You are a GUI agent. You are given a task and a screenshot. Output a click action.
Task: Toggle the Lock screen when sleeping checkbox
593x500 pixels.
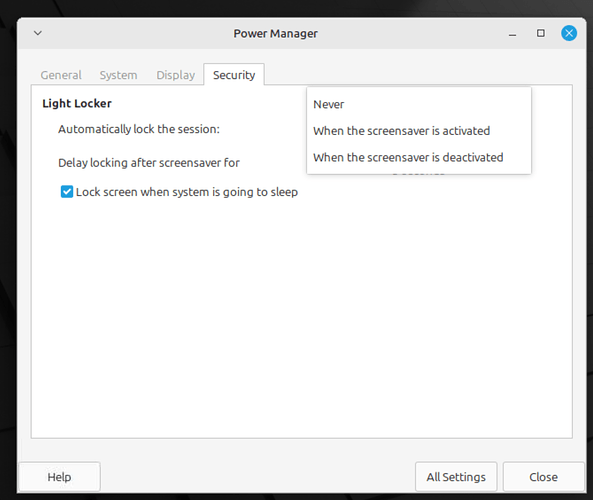(x=67, y=192)
